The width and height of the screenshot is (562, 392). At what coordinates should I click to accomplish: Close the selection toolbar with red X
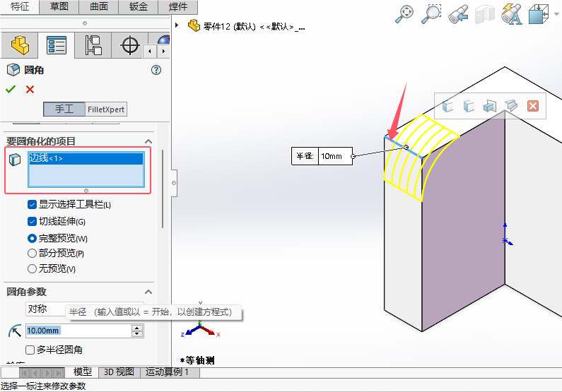click(533, 106)
